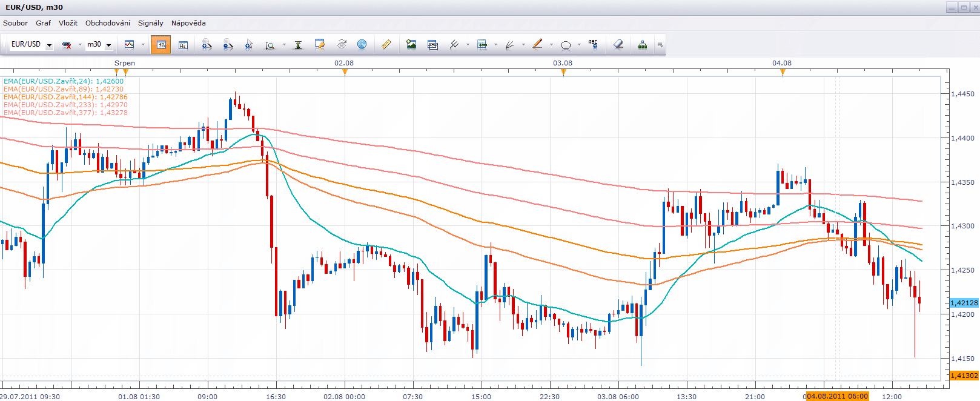Viewport: 980px width, 401px height.
Task: Click the add indicator green arrow icon
Action: point(482,45)
